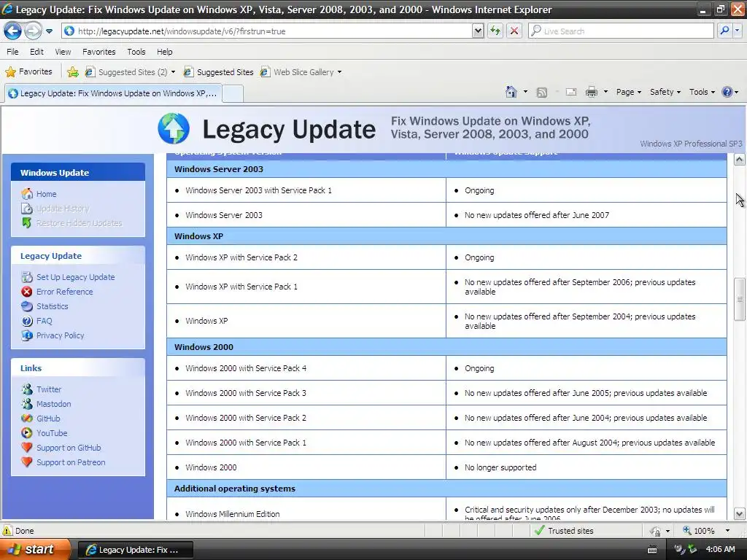Click the Mastodon link

pos(53,404)
